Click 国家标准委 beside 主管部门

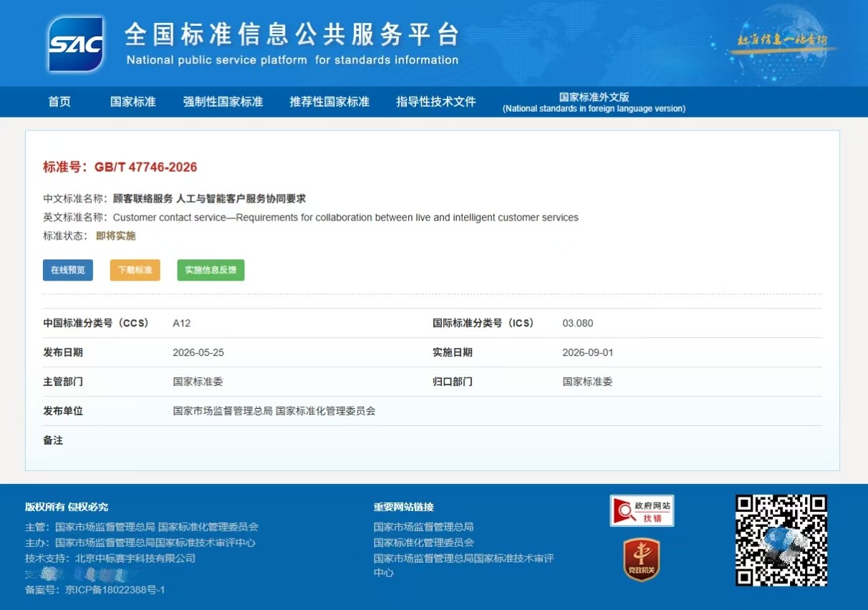(x=198, y=382)
